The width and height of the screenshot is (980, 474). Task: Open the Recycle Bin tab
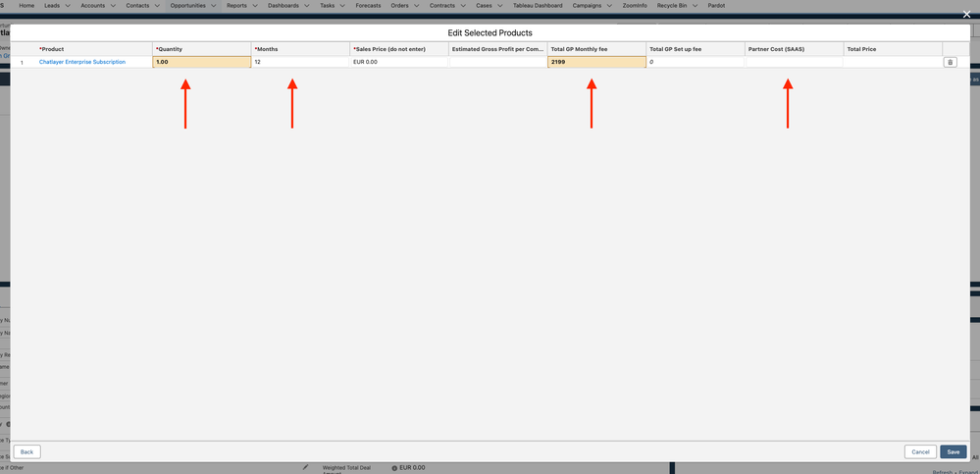[x=672, y=6]
